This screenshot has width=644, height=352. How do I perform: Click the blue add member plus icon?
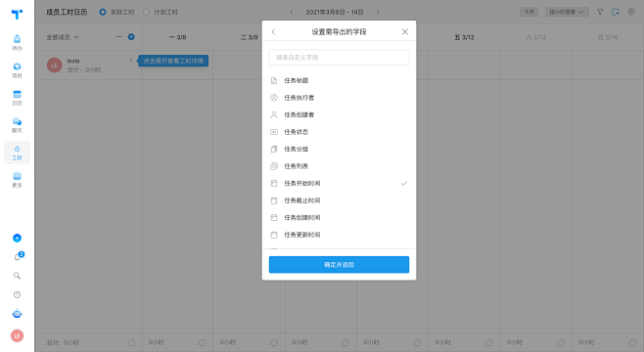click(x=131, y=36)
